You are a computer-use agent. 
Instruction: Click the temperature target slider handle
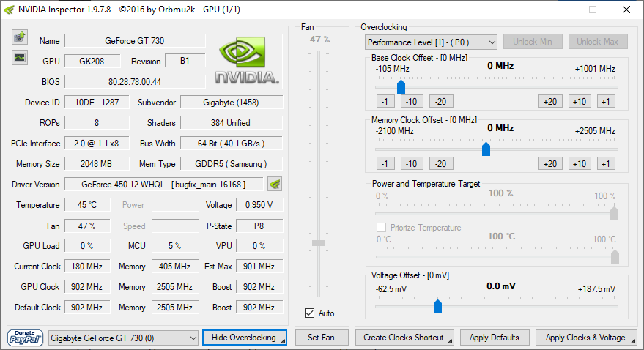pyautogui.click(x=615, y=257)
